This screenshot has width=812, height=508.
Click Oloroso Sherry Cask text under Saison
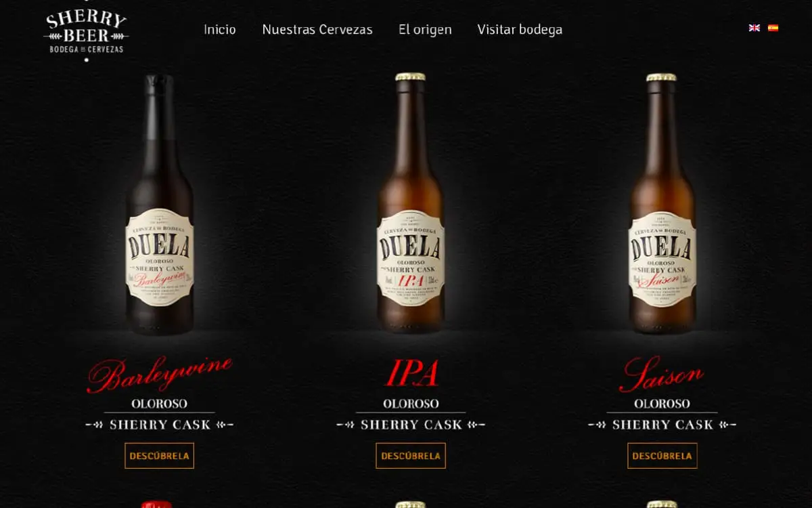click(x=662, y=415)
